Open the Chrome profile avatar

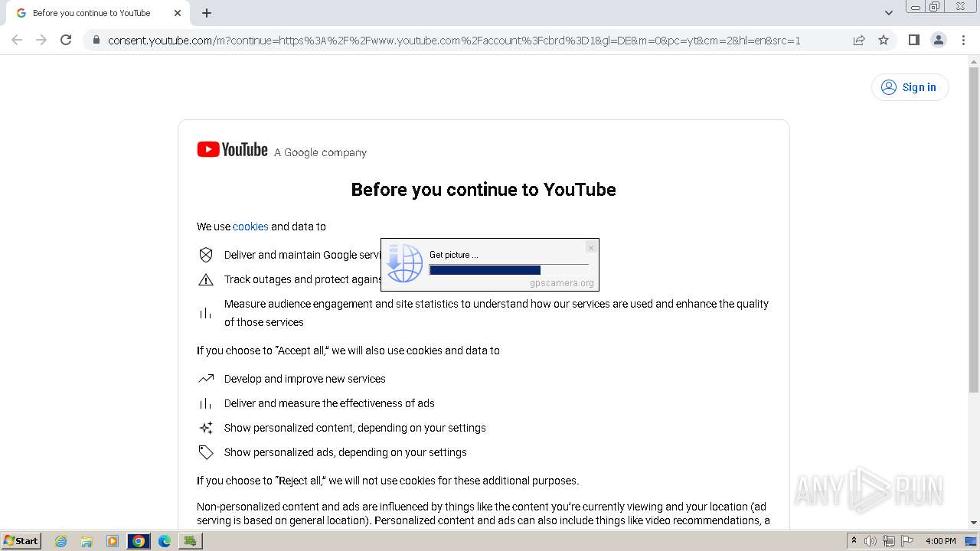pyautogui.click(x=938, y=40)
